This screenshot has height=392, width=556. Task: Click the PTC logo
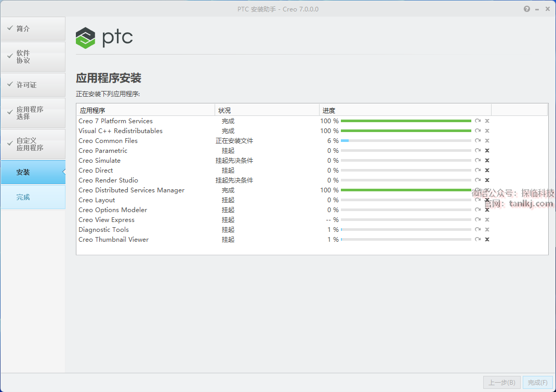coord(104,37)
